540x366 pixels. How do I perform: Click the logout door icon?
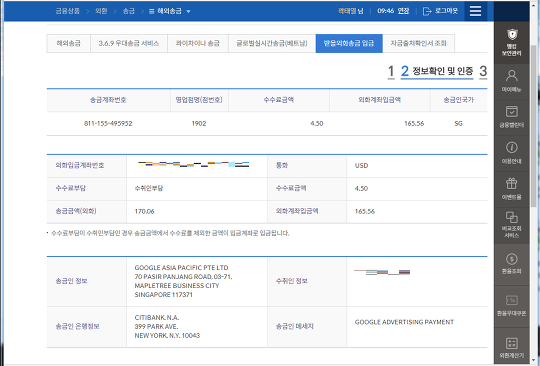tap(427, 11)
